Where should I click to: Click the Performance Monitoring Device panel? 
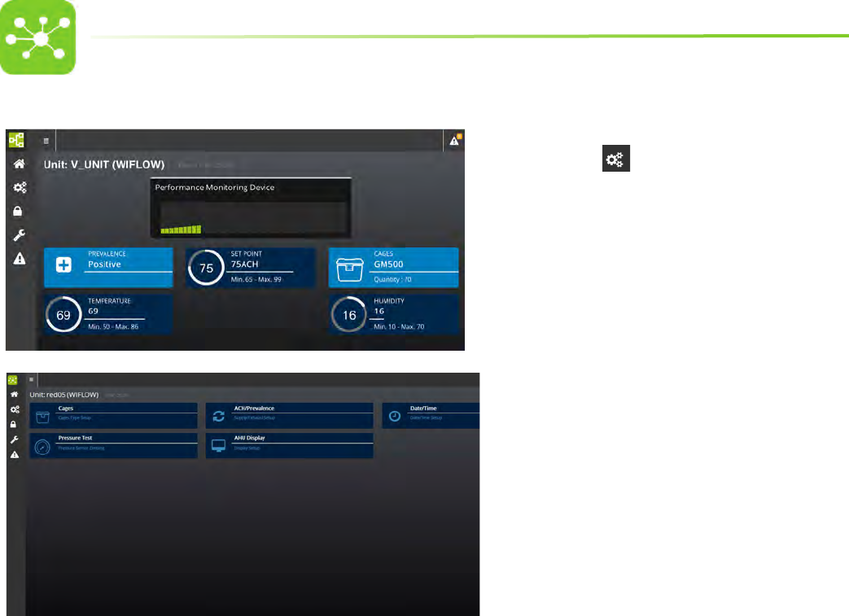[251, 208]
